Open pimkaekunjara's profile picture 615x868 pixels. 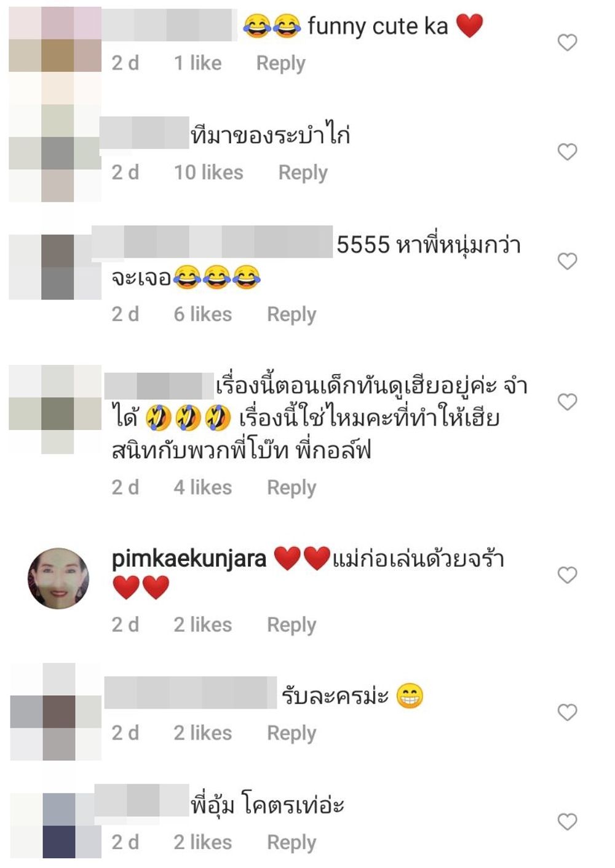coord(58,578)
